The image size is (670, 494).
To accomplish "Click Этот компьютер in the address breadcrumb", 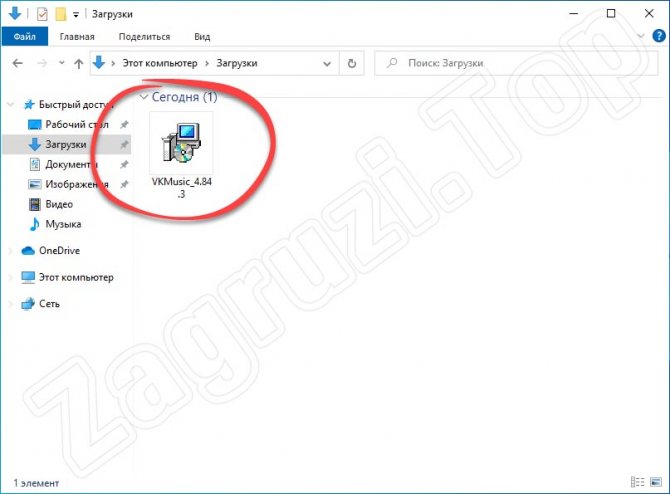I will point(160,63).
